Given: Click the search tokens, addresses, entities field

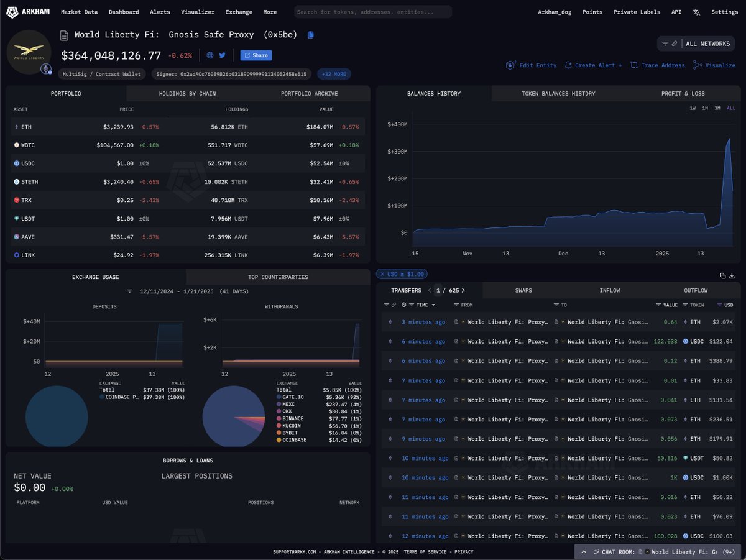Looking at the screenshot, I should click(x=372, y=12).
